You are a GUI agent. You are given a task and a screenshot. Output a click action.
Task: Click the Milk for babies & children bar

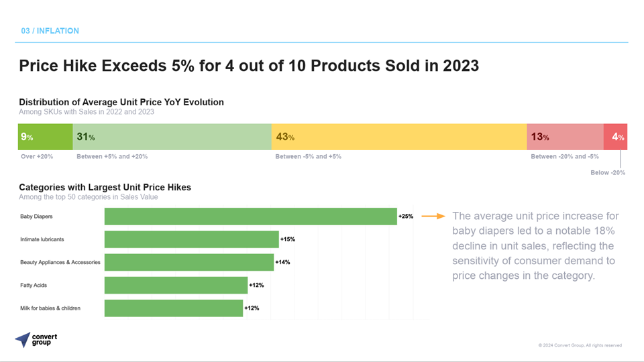pos(173,308)
